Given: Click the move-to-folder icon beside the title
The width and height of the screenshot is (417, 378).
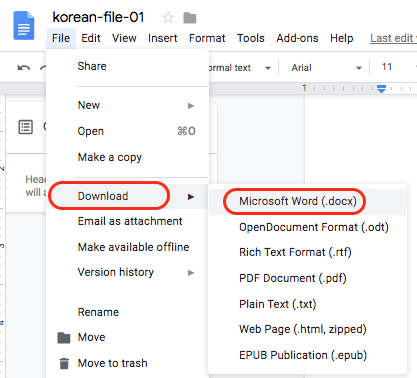Looking at the screenshot, I should click(190, 18).
